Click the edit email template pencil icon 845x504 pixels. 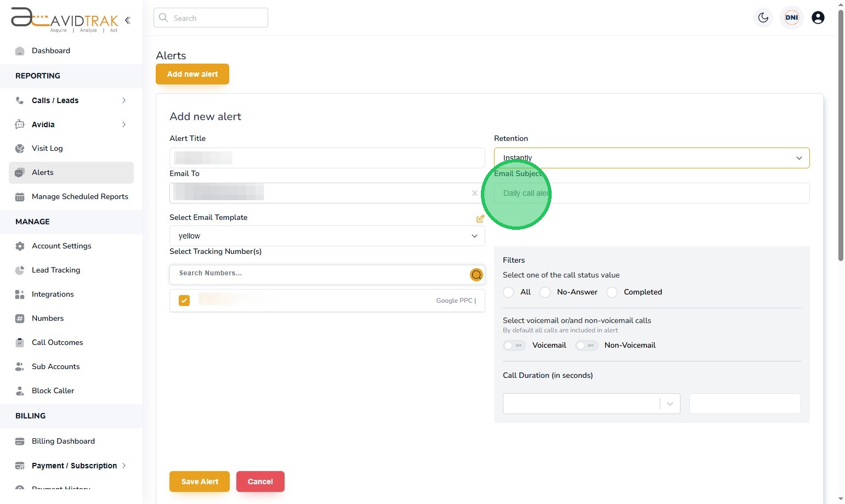point(480,219)
